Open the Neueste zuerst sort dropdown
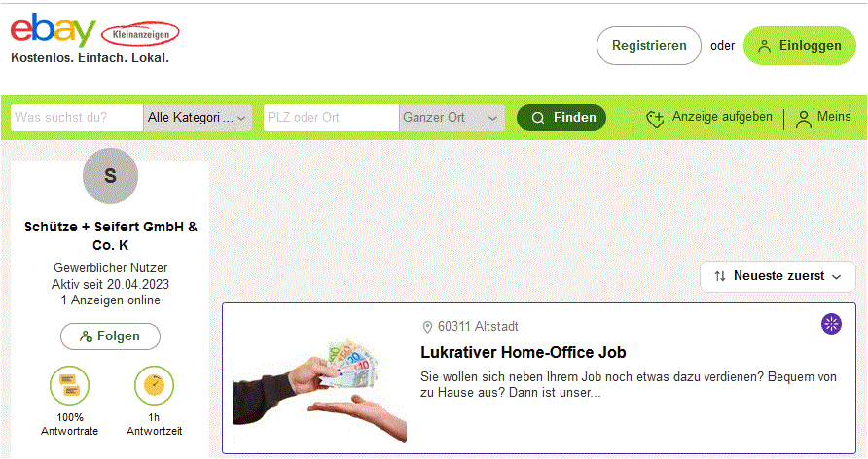868x459 pixels. click(x=778, y=276)
